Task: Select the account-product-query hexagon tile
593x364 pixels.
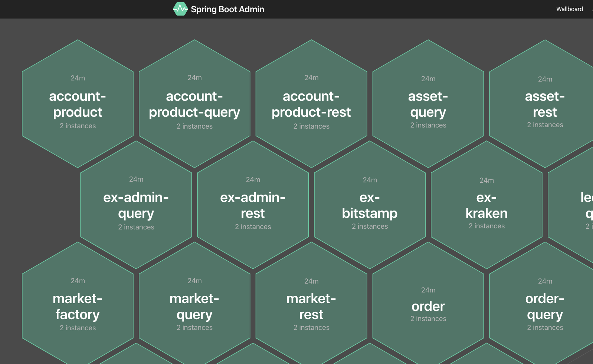Action: click(x=194, y=104)
